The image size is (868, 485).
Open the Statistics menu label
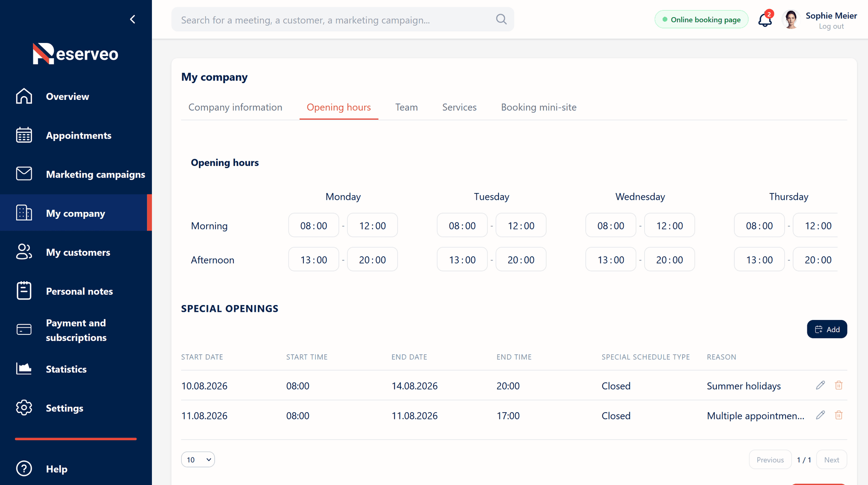tap(66, 369)
